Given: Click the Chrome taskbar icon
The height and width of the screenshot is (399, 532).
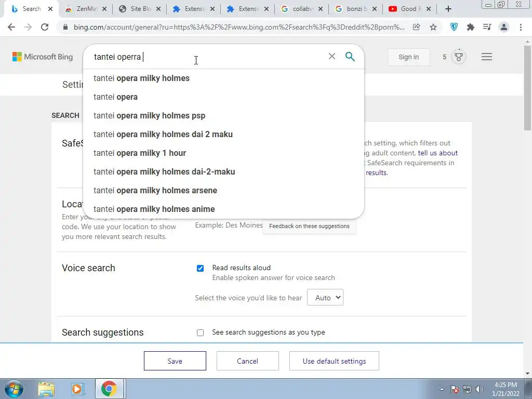Looking at the screenshot, I should (x=109, y=389).
